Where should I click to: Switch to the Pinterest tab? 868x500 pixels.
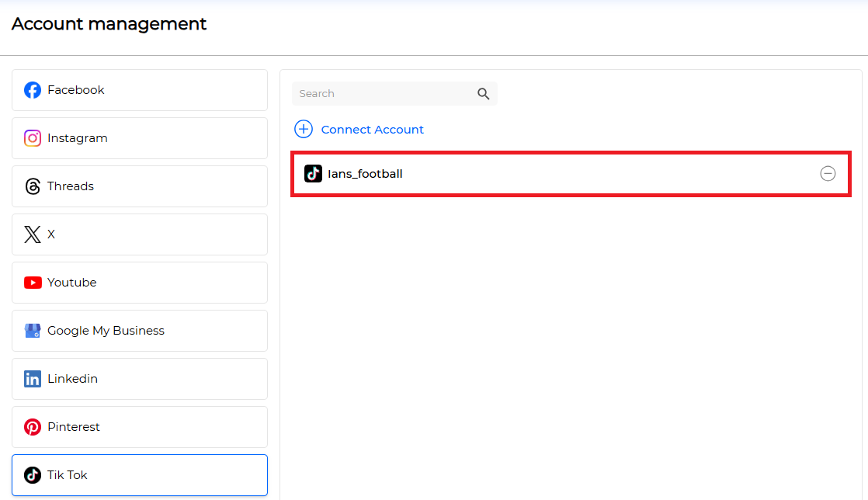[140, 427]
